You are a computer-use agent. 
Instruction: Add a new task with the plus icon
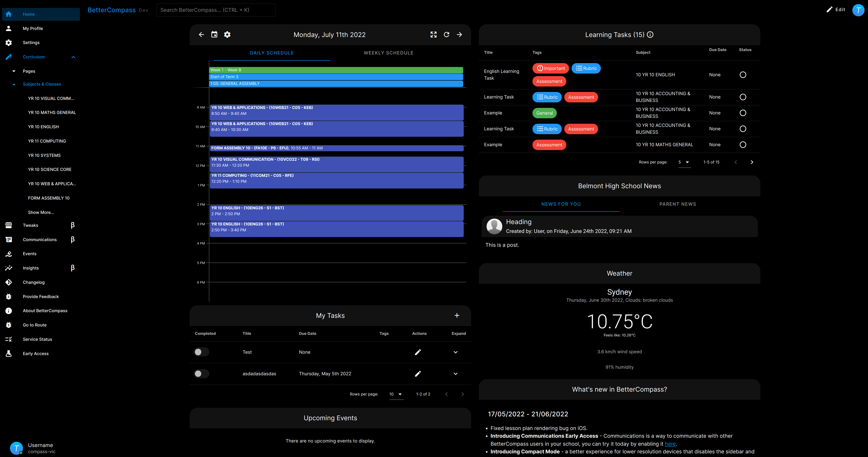[457, 316]
